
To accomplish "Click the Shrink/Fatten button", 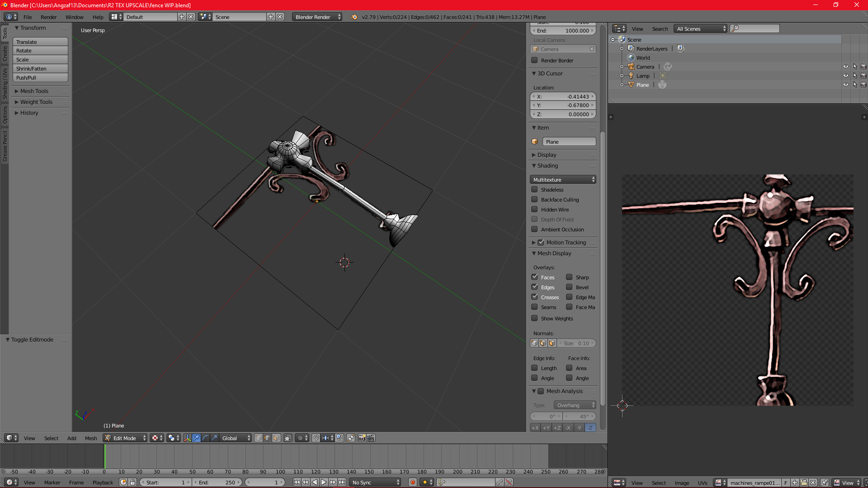I will (x=40, y=68).
